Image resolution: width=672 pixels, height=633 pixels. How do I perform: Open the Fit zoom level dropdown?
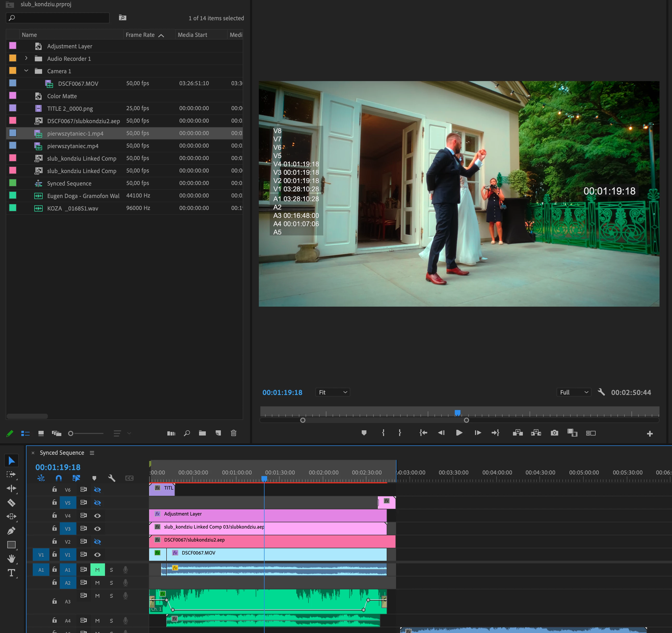(x=333, y=392)
